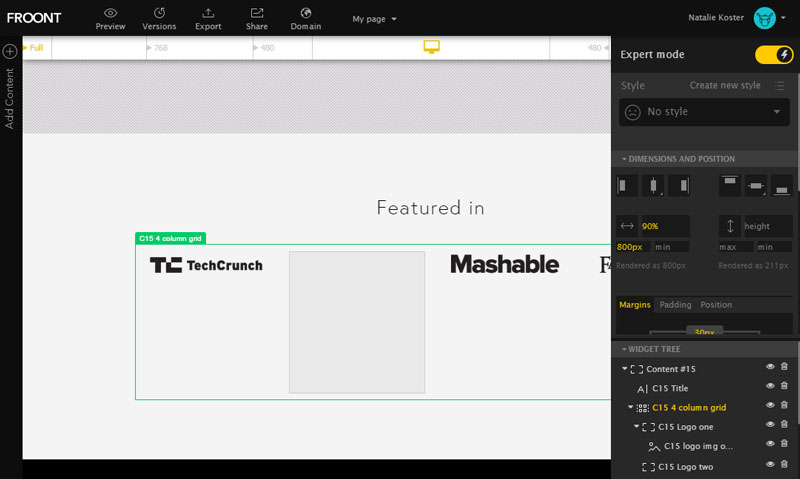Switch to the Position tab

point(716,305)
